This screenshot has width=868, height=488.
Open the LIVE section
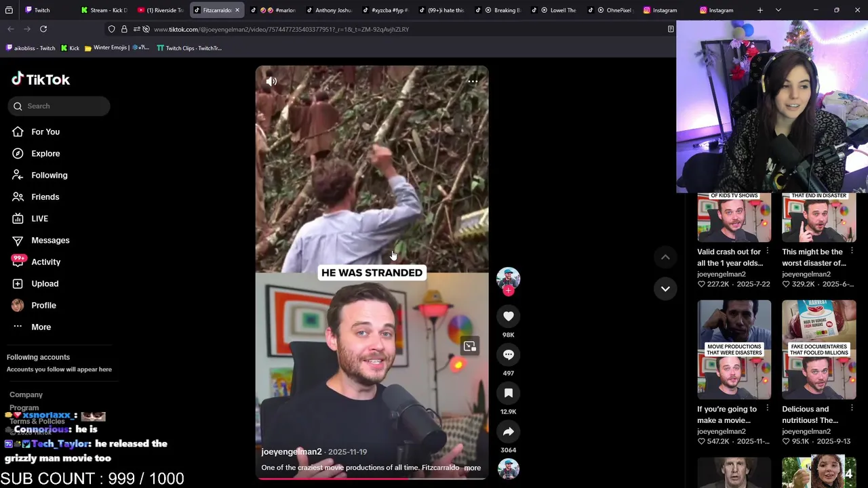39,218
